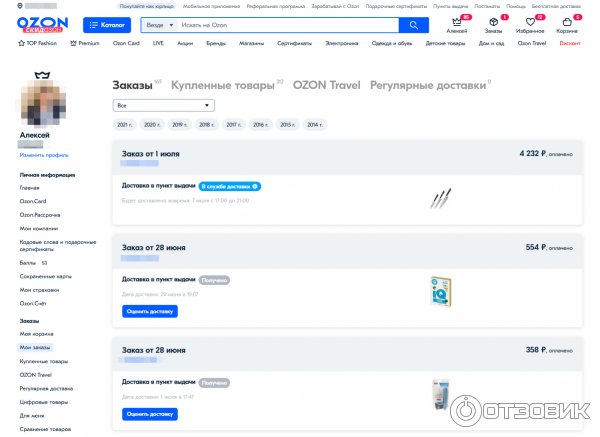Filter orders by the 2017 г. chip
The height and width of the screenshot is (437, 600).
(234, 125)
